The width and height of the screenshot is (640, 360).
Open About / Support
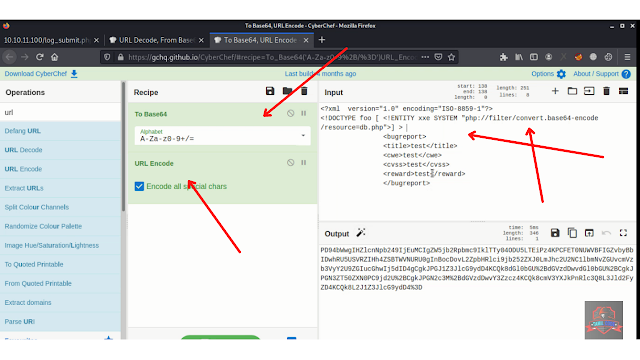tap(602, 74)
